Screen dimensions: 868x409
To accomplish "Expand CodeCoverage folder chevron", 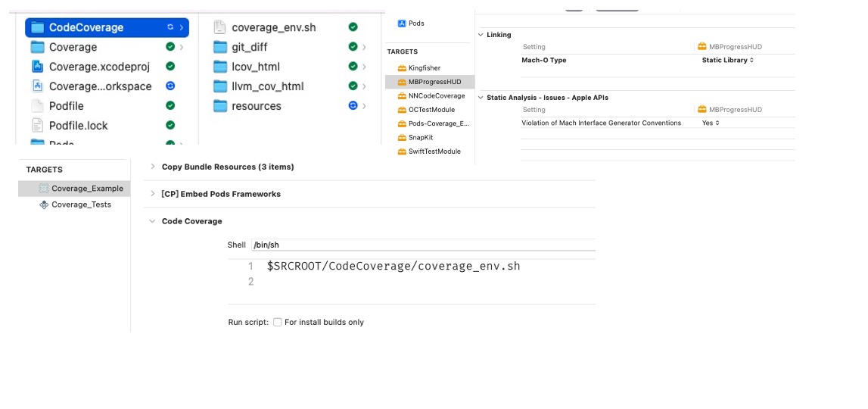I will 181,27.
